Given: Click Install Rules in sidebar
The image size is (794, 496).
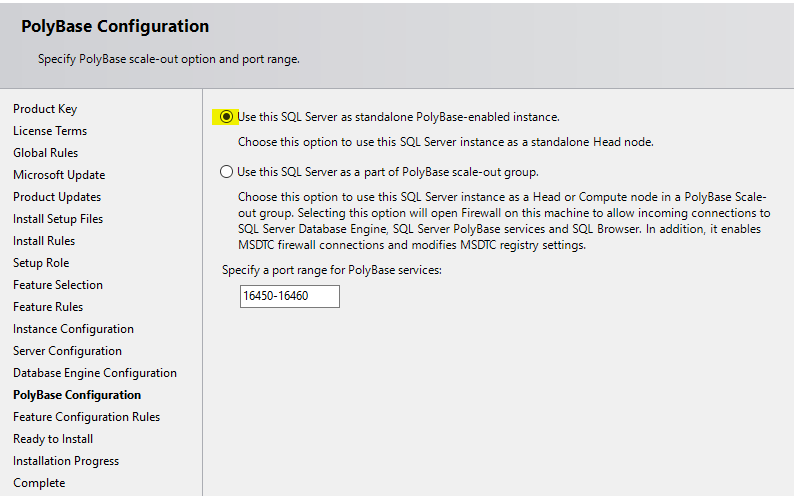Looking at the screenshot, I should (x=44, y=241).
